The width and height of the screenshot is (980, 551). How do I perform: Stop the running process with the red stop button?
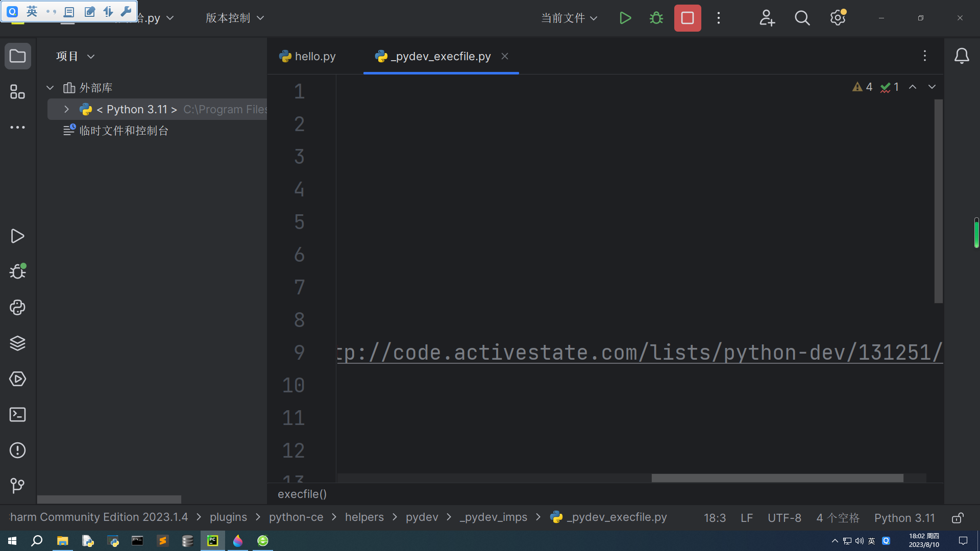coord(688,18)
